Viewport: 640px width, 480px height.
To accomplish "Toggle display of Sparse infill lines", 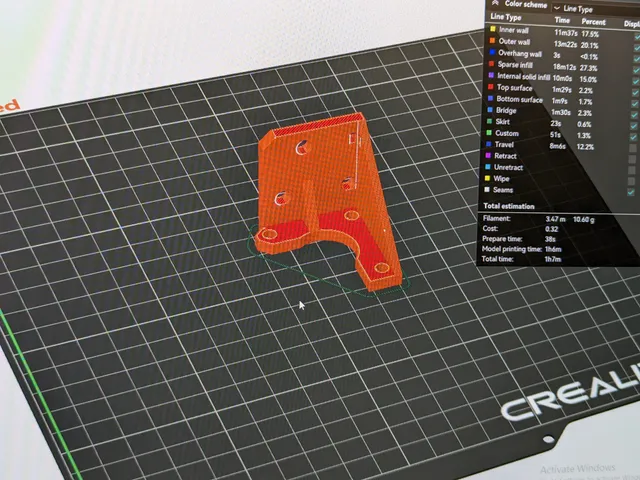I will pyautogui.click(x=636, y=70).
